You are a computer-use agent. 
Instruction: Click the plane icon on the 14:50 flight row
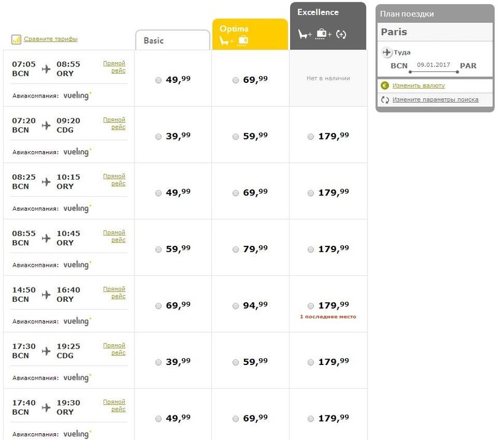pos(46,294)
